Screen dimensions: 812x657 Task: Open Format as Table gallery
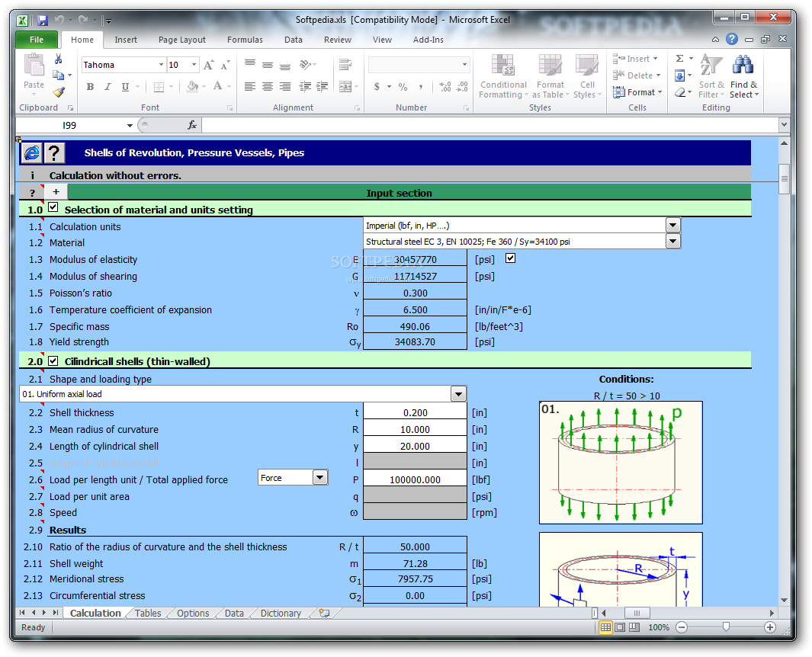pos(550,75)
